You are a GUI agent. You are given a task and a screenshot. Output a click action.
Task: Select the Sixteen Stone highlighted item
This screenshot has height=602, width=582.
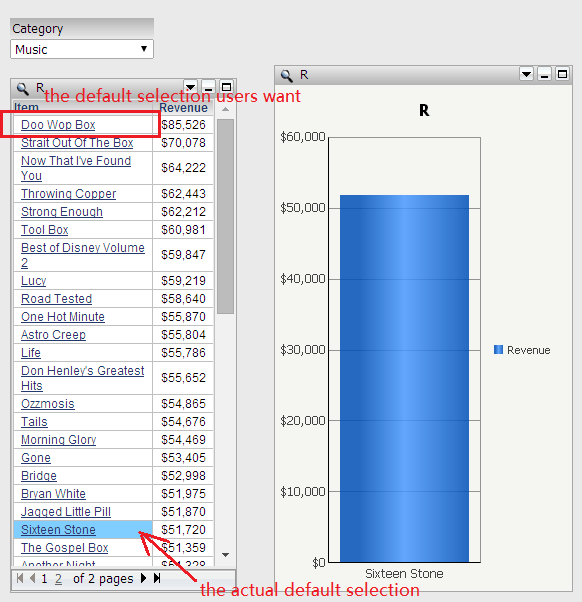58,530
